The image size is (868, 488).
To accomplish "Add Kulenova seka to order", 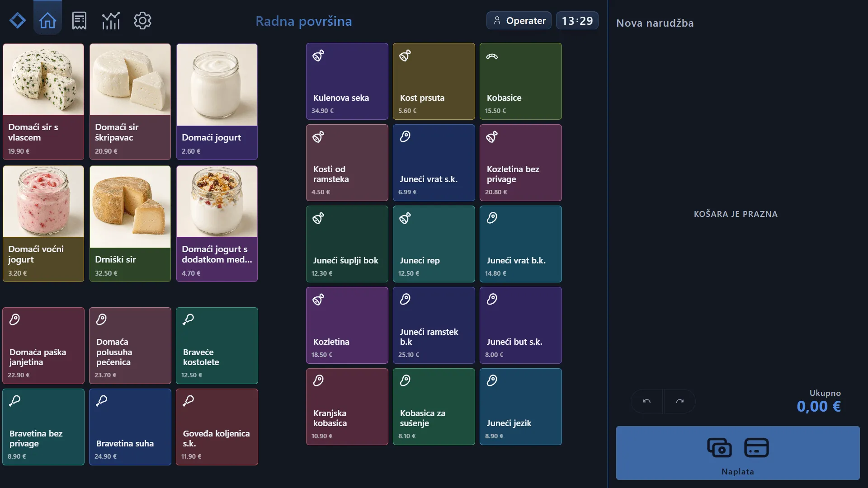I will (x=347, y=81).
